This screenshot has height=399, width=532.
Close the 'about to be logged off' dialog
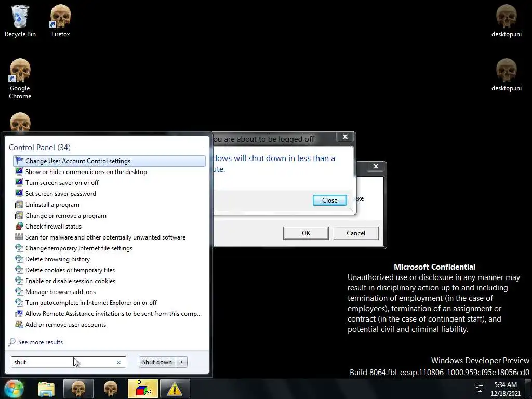pos(345,137)
